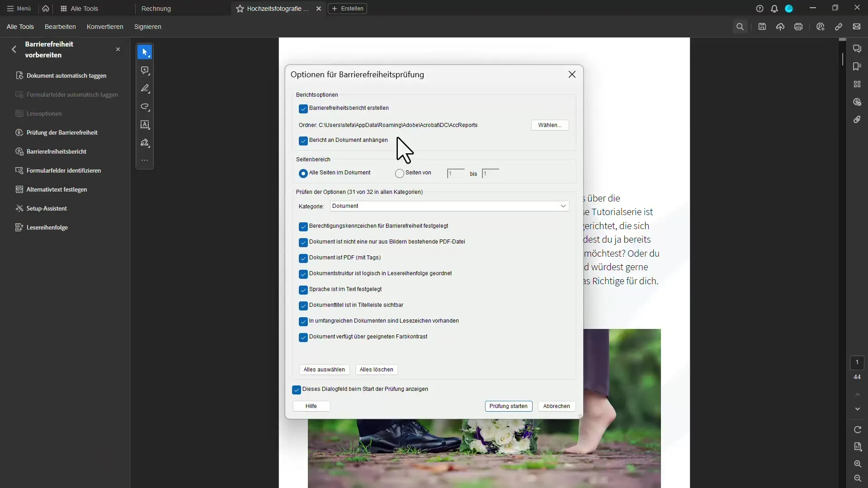This screenshot has height=488, width=868.
Task: Open the search magnifier in toolbar
Action: (x=740, y=27)
